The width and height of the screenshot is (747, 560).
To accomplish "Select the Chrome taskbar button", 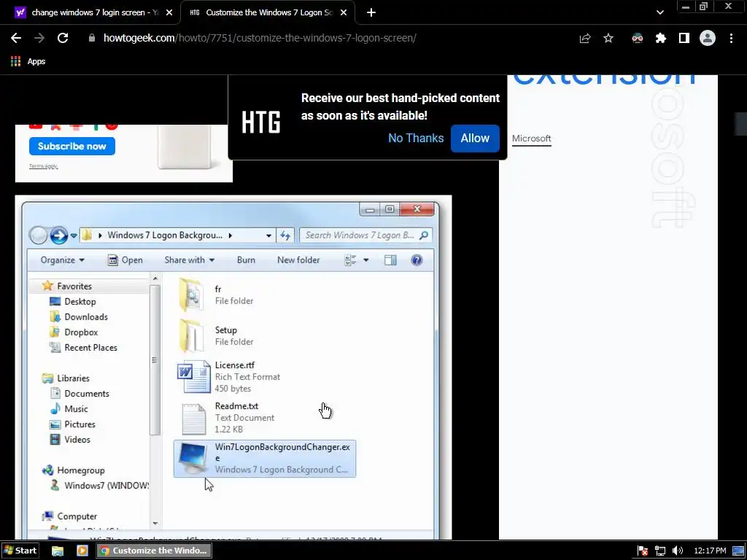I will 154,551.
